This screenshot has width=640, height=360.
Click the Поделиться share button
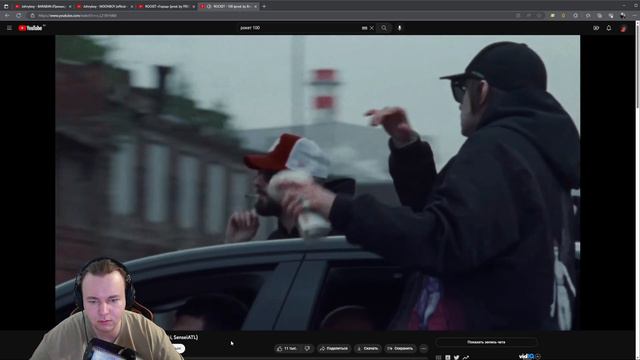tap(334, 348)
